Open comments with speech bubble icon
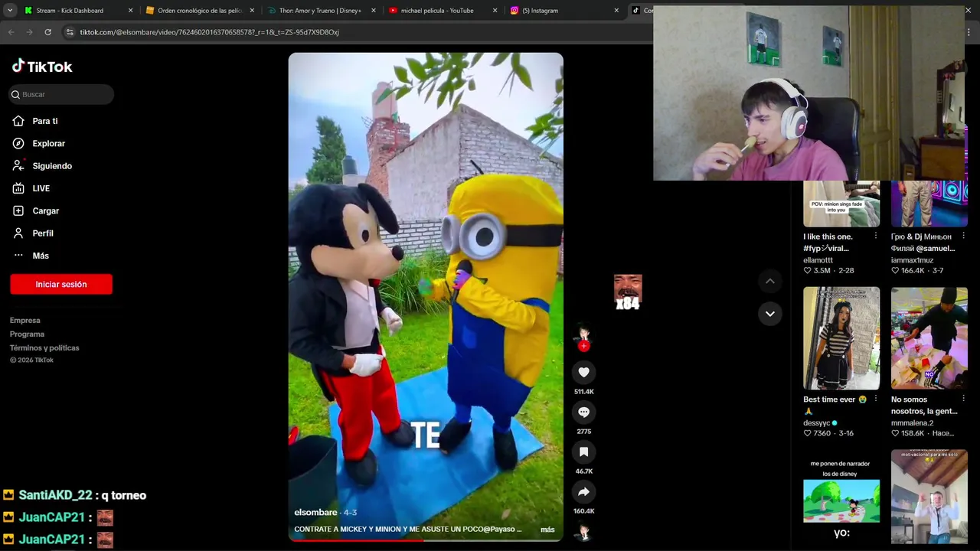 click(x=583, y=412)
